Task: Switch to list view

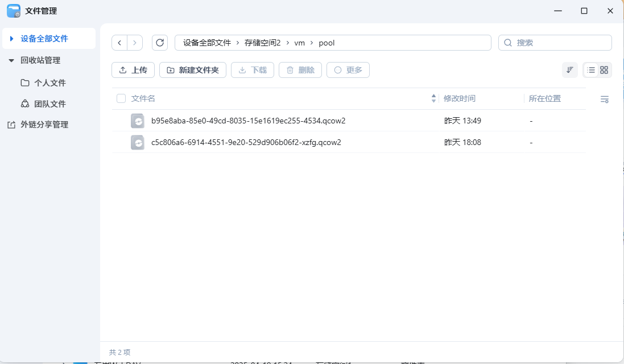Action: 591,70
